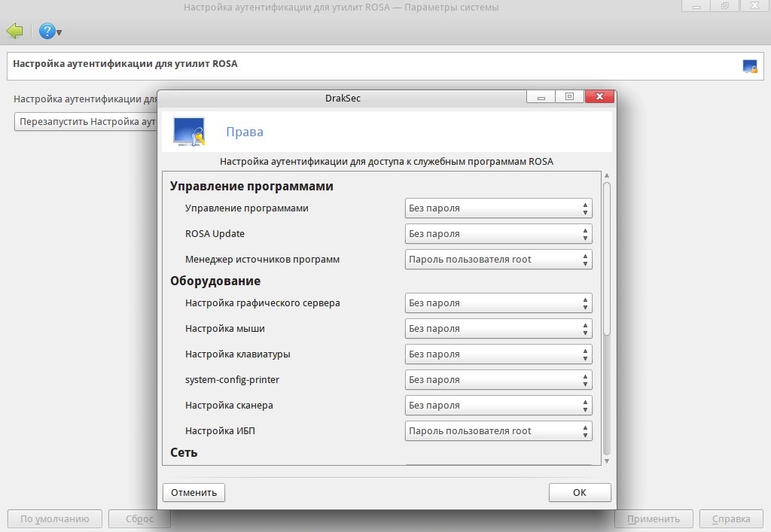
Task: Click the Права heading text
Action: pos(245,132)
